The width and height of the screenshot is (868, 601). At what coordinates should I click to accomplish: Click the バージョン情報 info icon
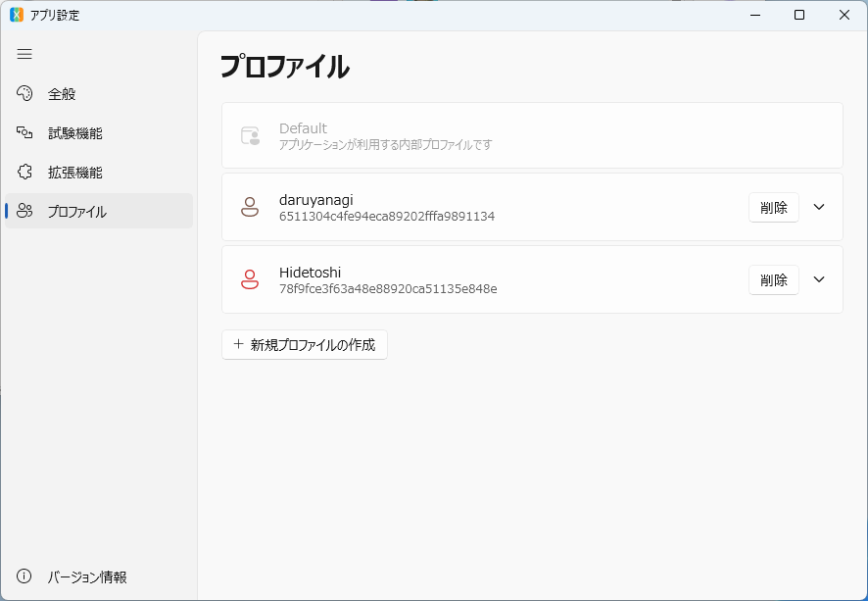[x=24, y=576]
